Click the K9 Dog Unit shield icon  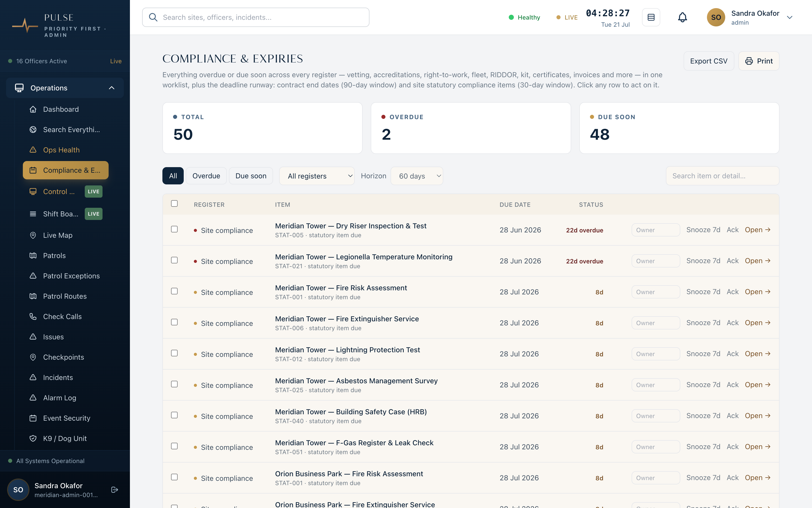(33, 438)
